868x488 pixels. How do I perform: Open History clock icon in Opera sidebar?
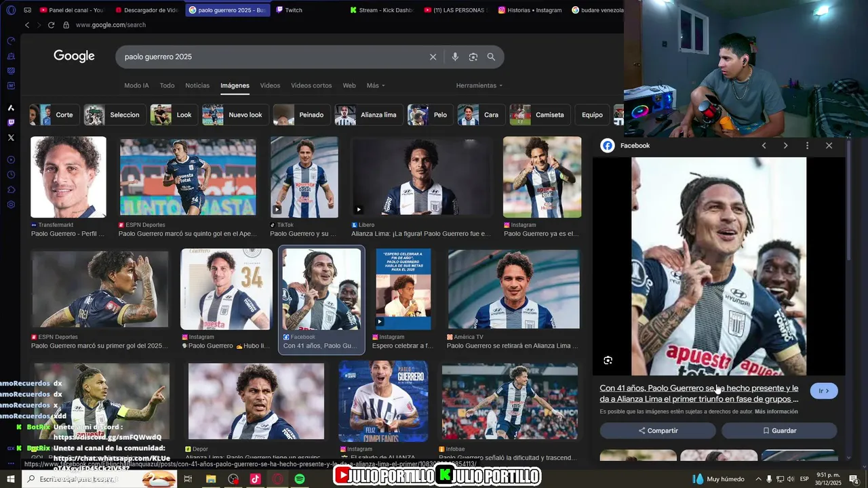(11, 175)
